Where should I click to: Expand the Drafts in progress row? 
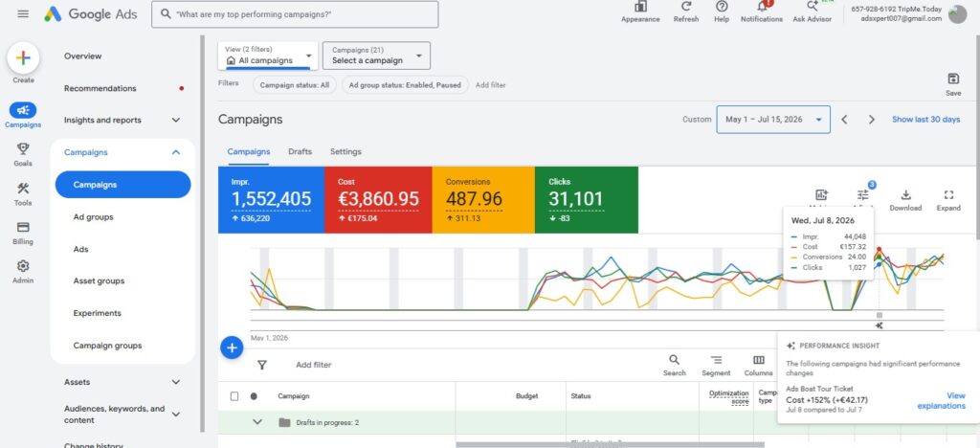coord(256,422)
